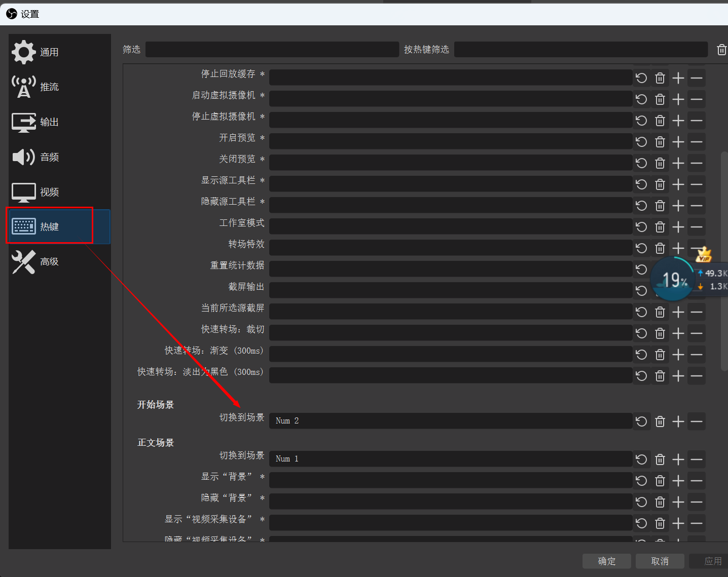Reset the 停止回放缓存 hotkey

click(641, 78)
